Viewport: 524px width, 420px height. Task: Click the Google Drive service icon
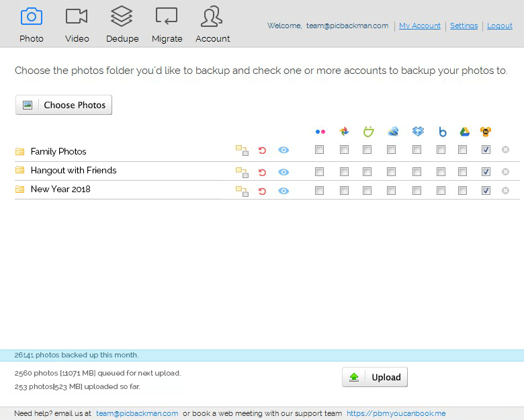tap(464, 132)
